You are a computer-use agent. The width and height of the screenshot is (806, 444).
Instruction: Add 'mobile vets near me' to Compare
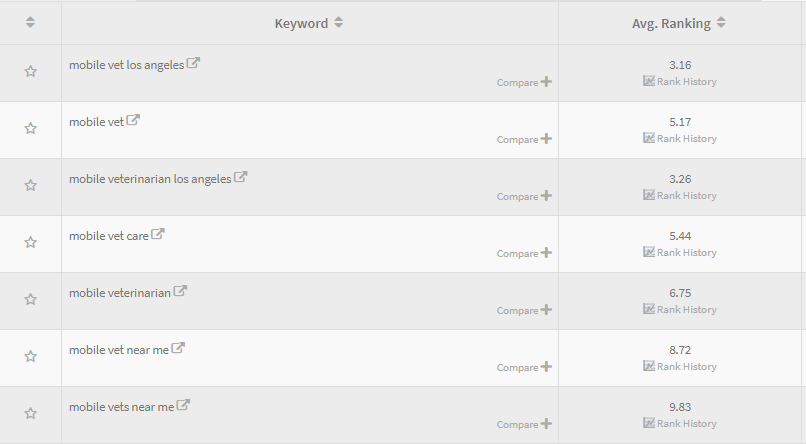[524, 424]
